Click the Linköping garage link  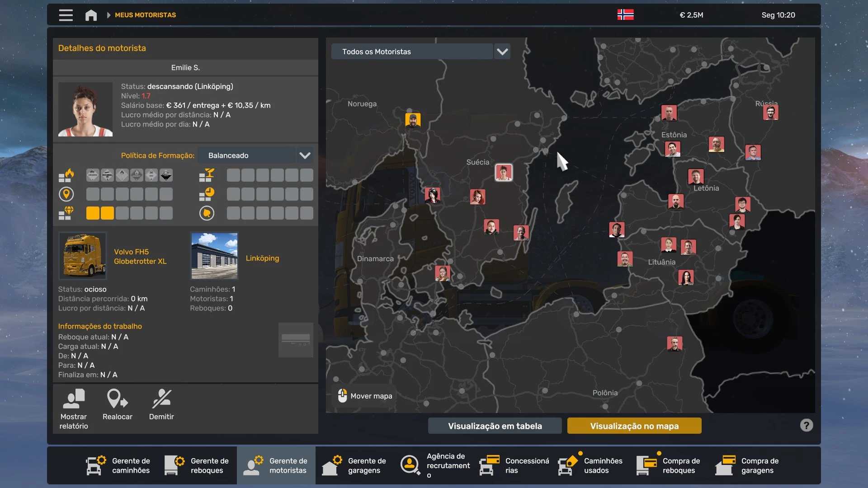[x=262, y=258]
